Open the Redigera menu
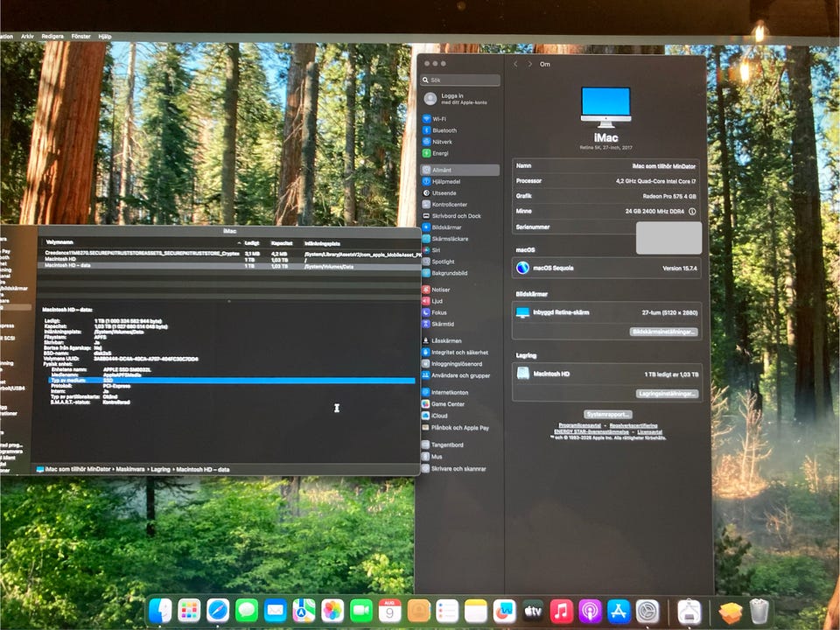The image size is (840, 630). 52,37
